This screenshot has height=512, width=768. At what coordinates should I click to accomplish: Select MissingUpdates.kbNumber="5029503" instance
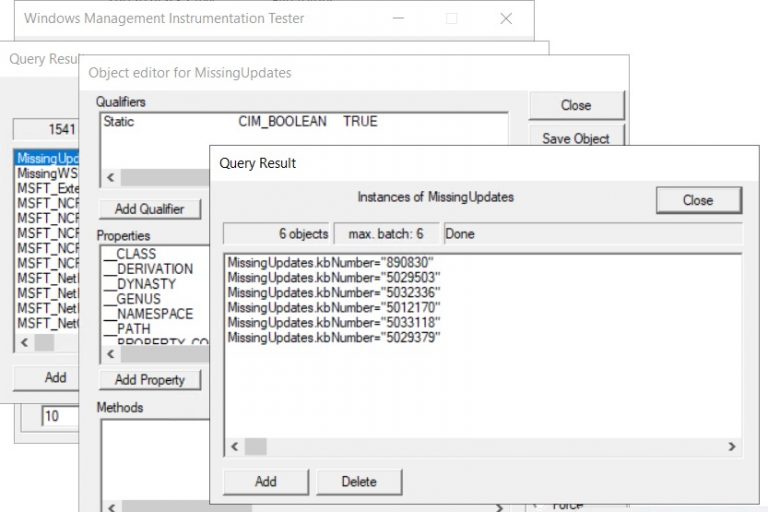coord(333,277)
